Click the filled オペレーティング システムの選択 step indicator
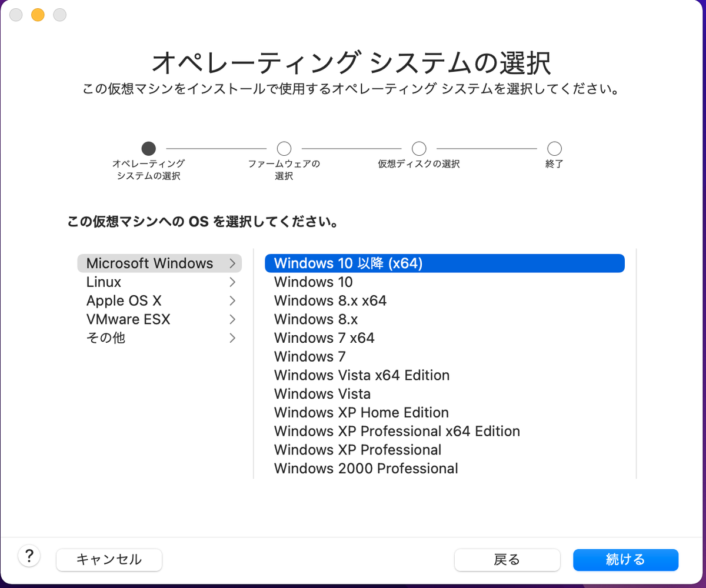Screen dimensions: 706x588 (x=149, y=148)
